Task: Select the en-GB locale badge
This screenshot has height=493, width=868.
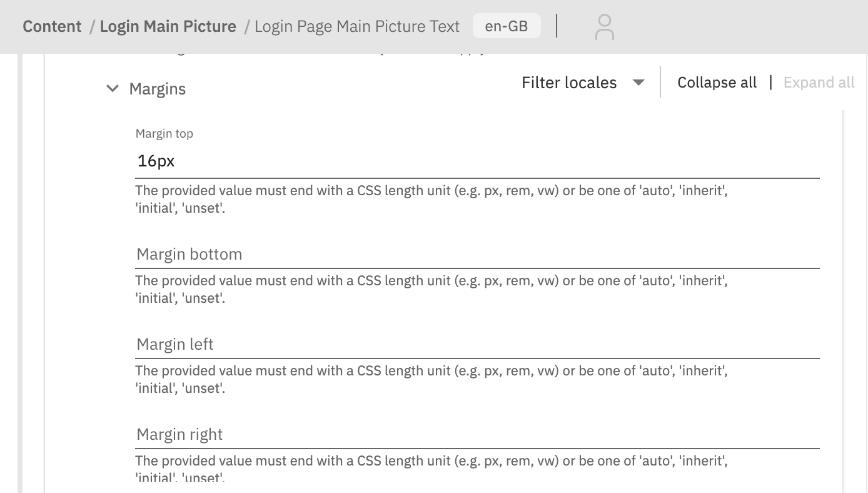Action: (x=506, y=26)
